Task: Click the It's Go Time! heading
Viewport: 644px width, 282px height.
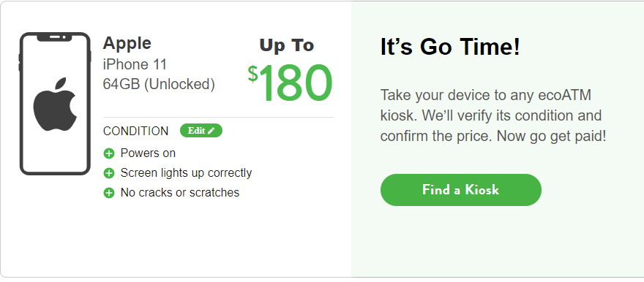Action: pos(450,47)
